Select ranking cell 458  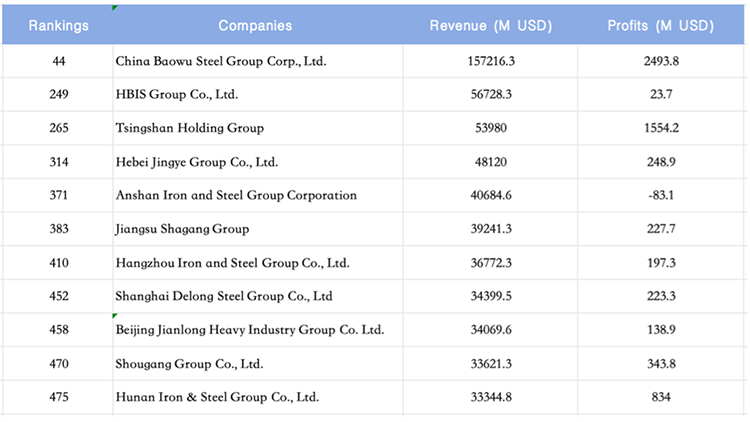coord(58,330)
